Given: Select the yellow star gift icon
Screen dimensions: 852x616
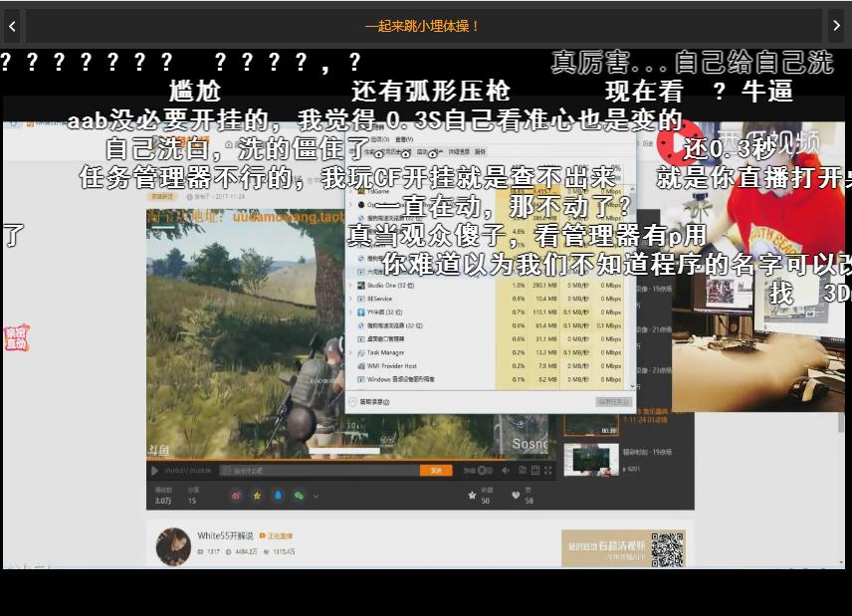Looking at the screenshot, I should (257, 496).
